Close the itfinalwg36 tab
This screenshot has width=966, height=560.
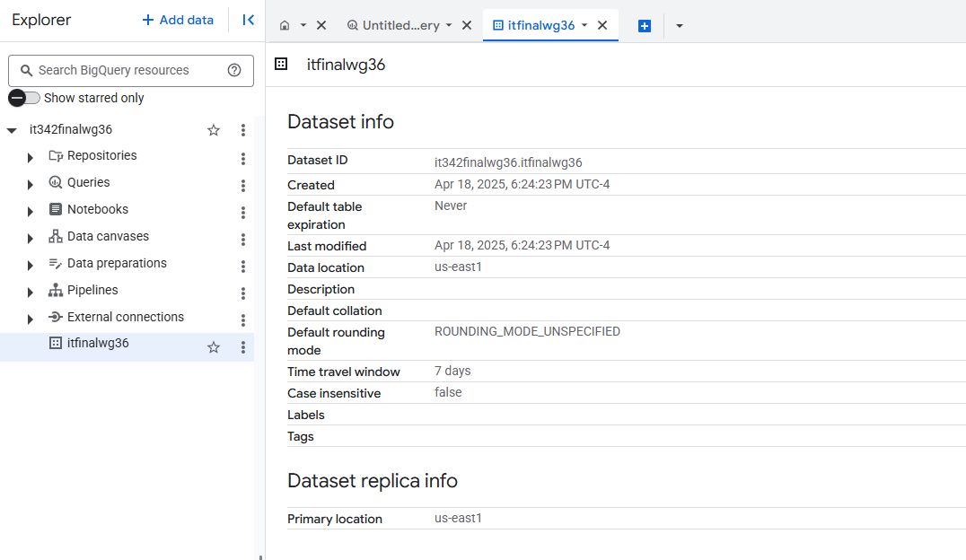pos(602,25)
